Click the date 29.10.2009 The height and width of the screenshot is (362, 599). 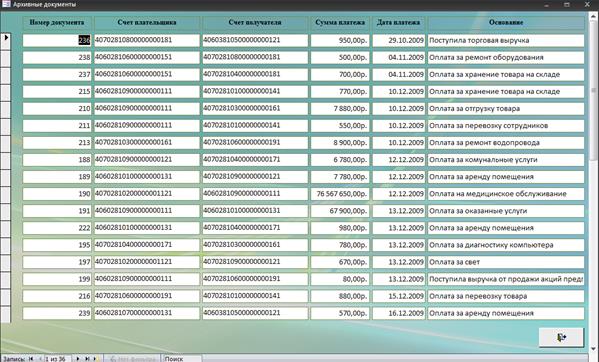click(x=398, y=40)
